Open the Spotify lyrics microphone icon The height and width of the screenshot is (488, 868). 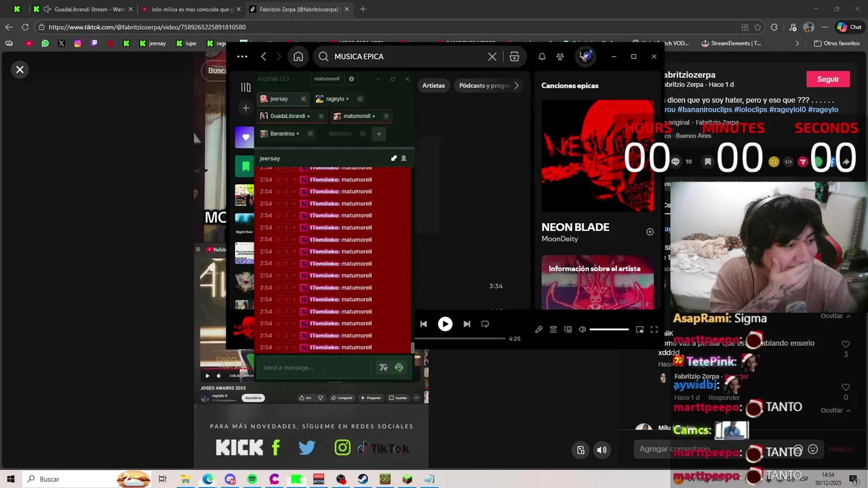[x=538, y=329]
